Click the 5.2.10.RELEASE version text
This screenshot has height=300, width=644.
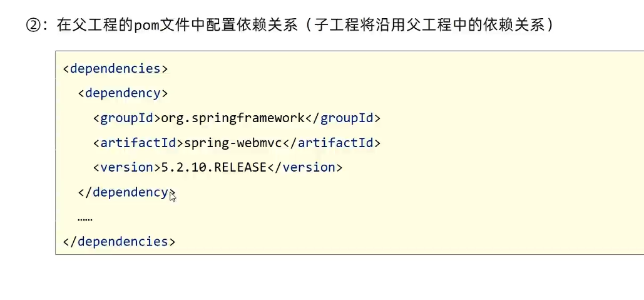coord(213,168)
